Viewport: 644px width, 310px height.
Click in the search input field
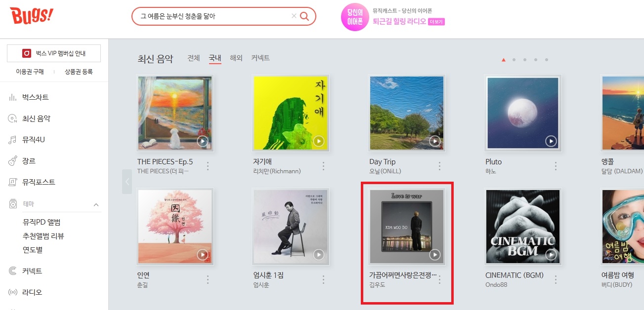point(213,16)
